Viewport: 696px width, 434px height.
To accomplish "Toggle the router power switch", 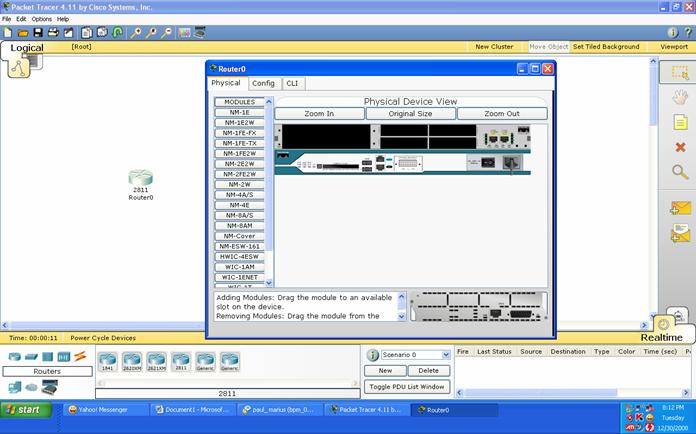I will [x=511, y=162].
